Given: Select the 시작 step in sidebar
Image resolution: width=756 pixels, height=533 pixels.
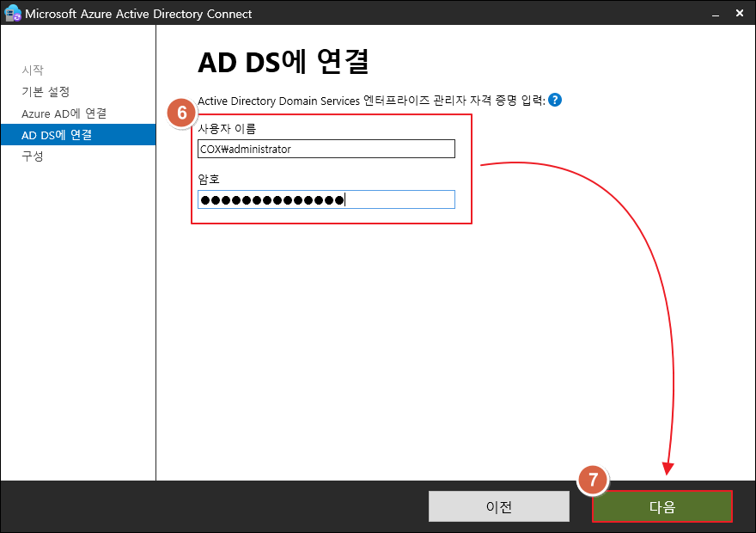Looking at the screenshot, I should coord(33,70).
